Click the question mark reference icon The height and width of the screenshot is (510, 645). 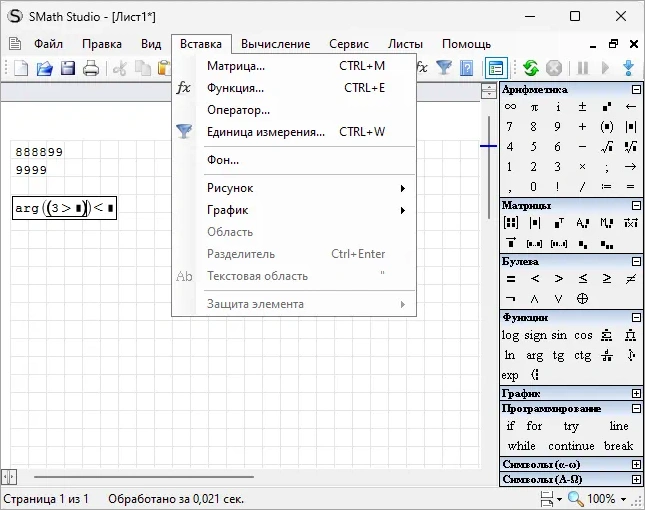click(466, 68)
